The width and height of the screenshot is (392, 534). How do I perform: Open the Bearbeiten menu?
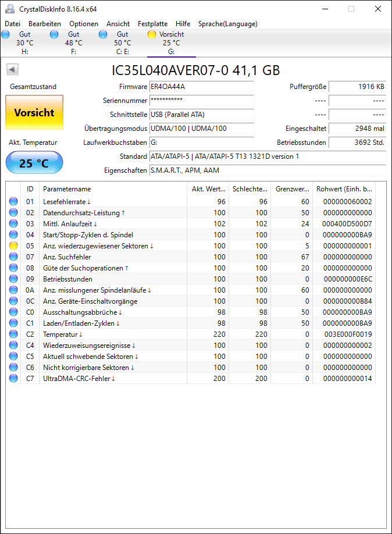tap(45, 24)
